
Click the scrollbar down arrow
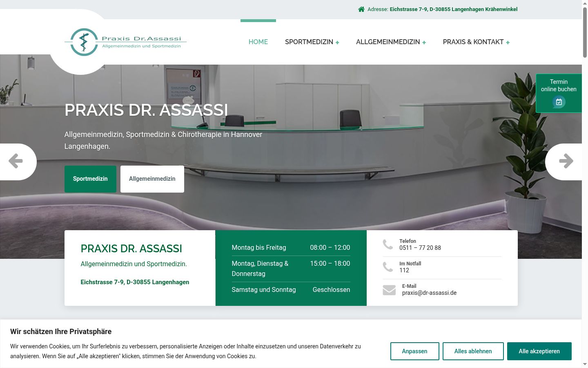(x=585, y=364)
